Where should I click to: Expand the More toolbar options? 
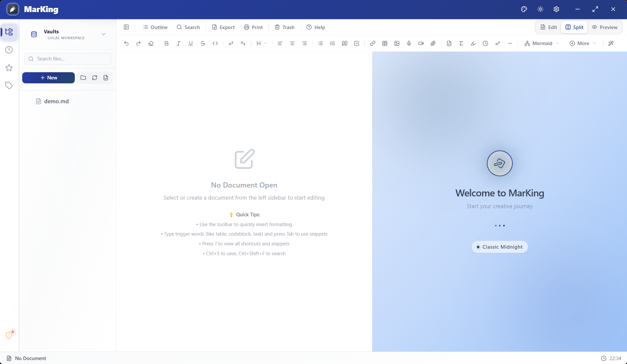582,43
